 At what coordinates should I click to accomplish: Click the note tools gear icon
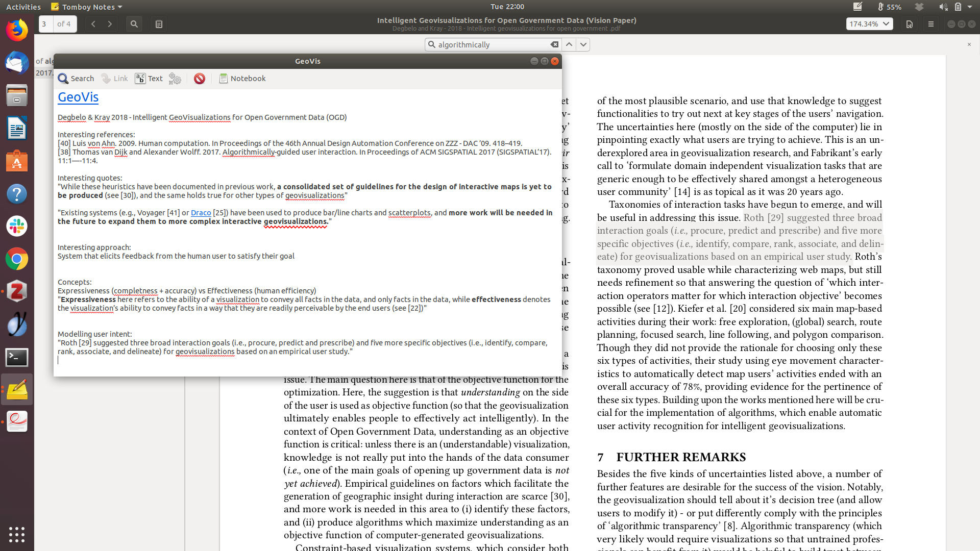click(x=175, y=79)
